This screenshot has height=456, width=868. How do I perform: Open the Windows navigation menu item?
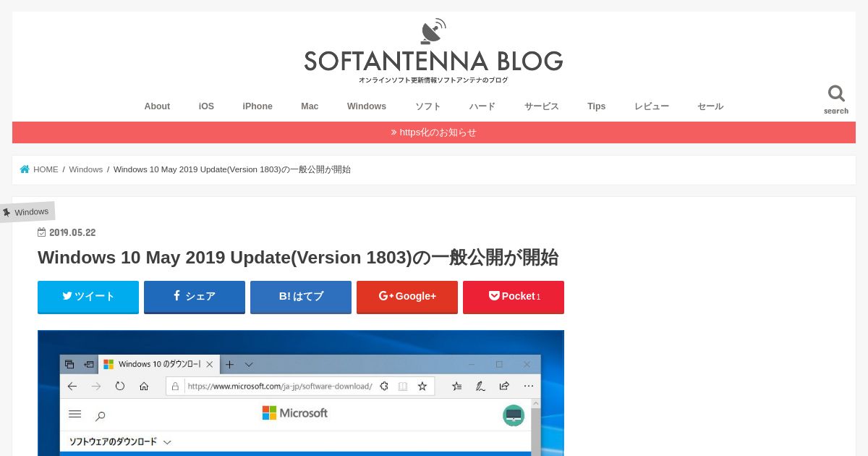click(367, 106)
